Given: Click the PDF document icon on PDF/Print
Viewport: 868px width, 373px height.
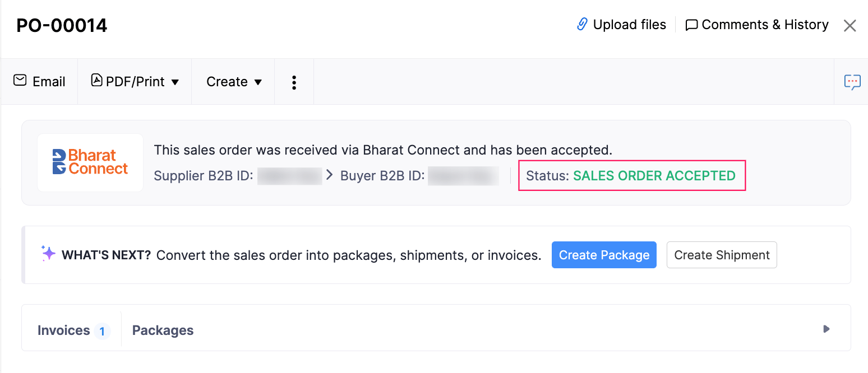Looking at the screenshot, I should (x=96, y=81).
